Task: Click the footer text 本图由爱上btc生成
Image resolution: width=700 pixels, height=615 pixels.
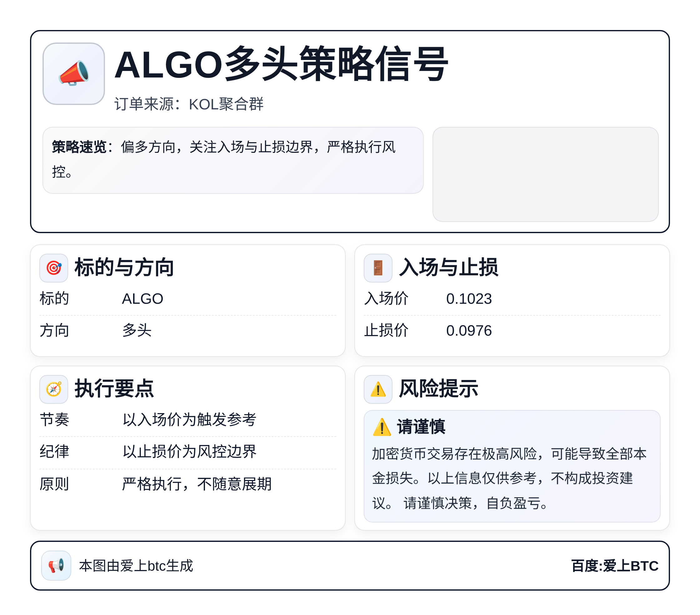Action: pyautogui.click(x=136, y=566)
